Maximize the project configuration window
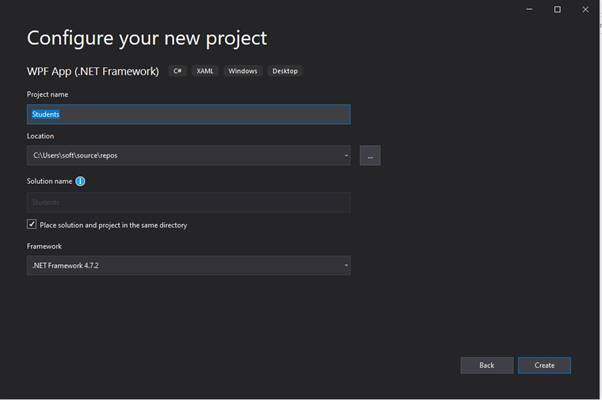 pyautogui.click(x=557, y=9)
